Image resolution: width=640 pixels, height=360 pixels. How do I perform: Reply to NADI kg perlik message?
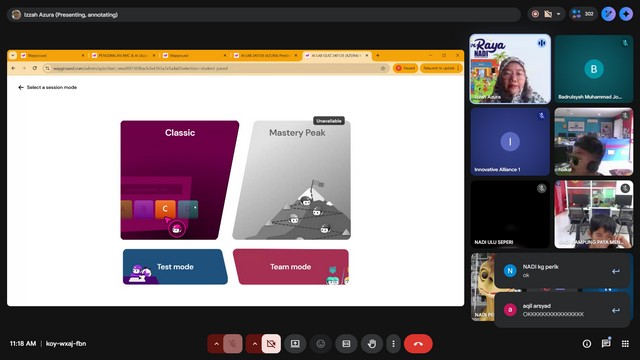(616, 271)
